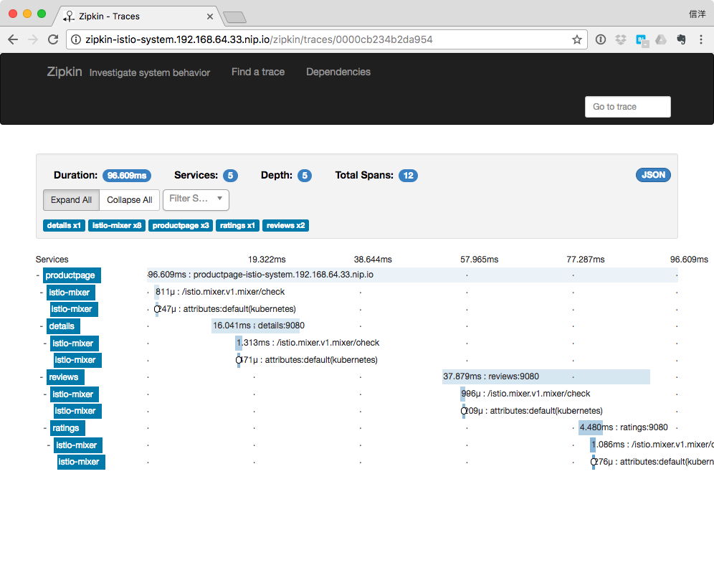Download trace as JSON
Screen dimensions: 714x588
coord(653,175)
